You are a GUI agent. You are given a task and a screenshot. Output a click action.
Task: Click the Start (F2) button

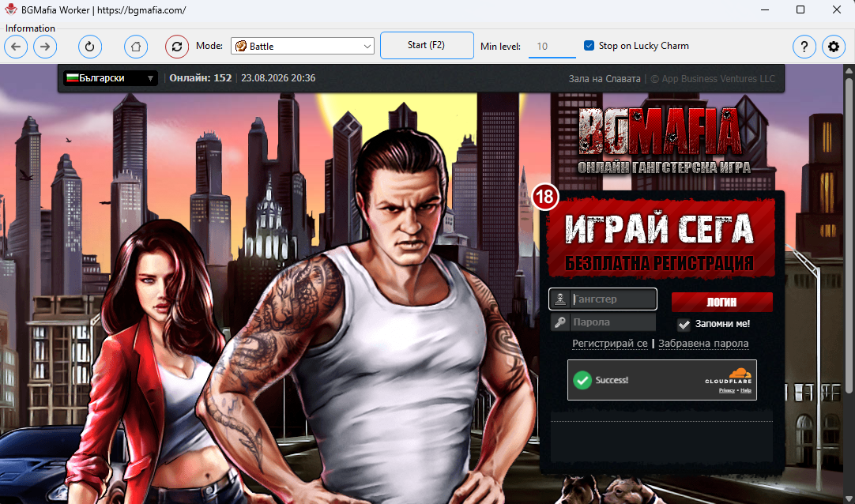pos(427,45)
